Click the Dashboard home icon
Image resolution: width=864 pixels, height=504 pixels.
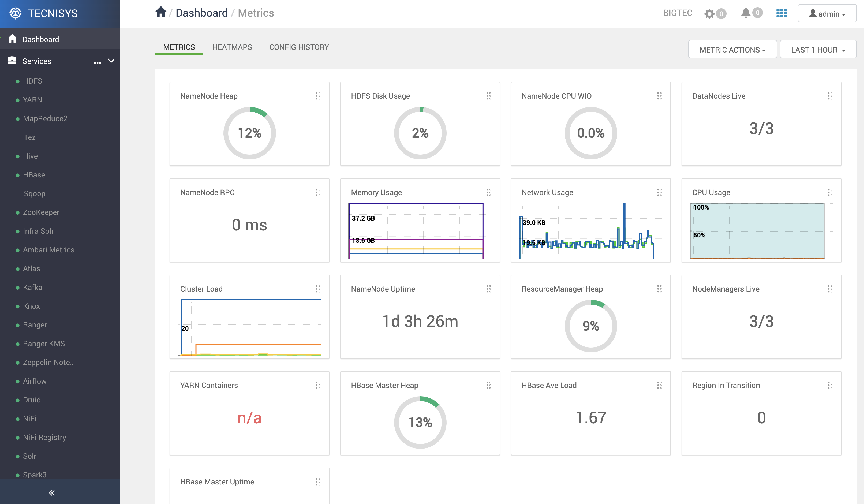tap(161, 13)
